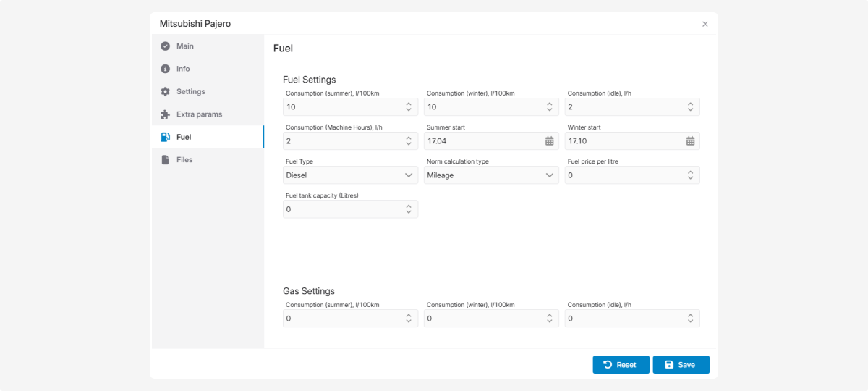Expand the Norm calculation type dropdown
868x391 pixels.
pos(549,175)
